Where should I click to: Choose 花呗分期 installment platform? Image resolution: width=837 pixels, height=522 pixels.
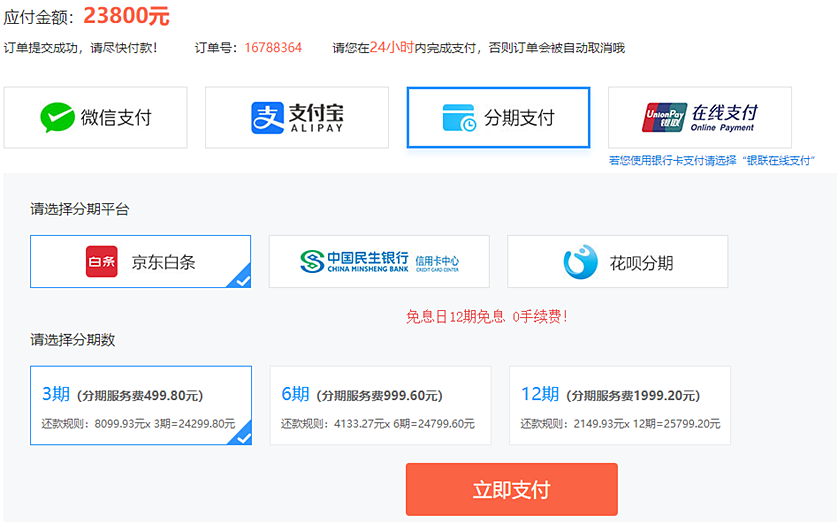pyautogui.click(x=618, y=262)
